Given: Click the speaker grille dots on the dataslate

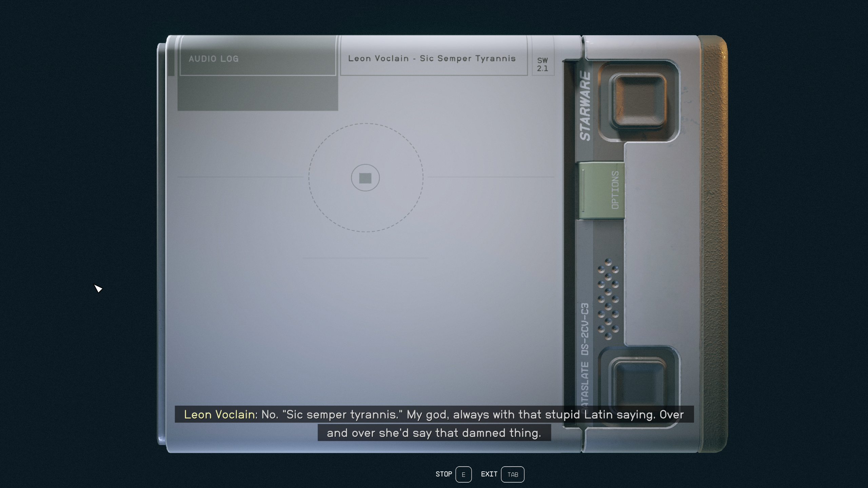Looking at the screenshot, I should point(608,299).
